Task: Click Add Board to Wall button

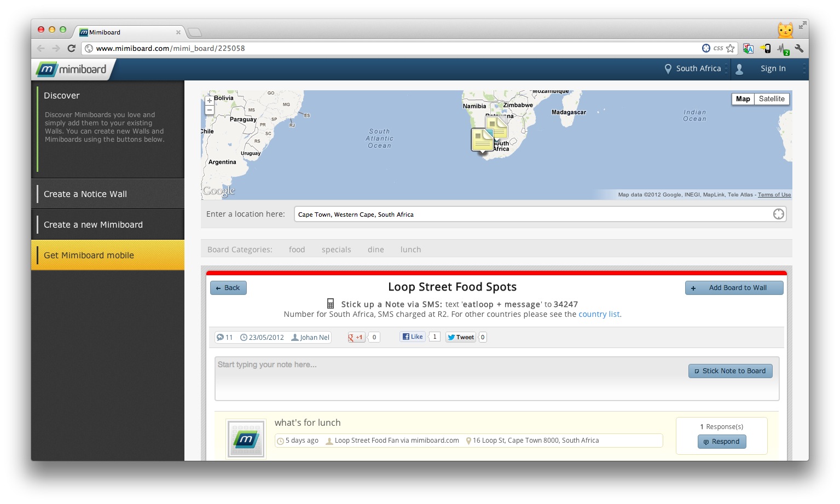Action: [734, 288]
